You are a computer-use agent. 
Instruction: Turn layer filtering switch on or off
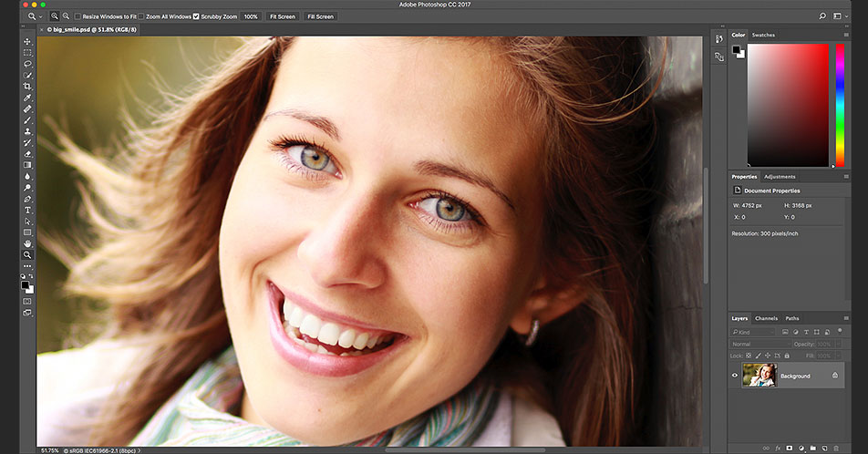[840, 331]
